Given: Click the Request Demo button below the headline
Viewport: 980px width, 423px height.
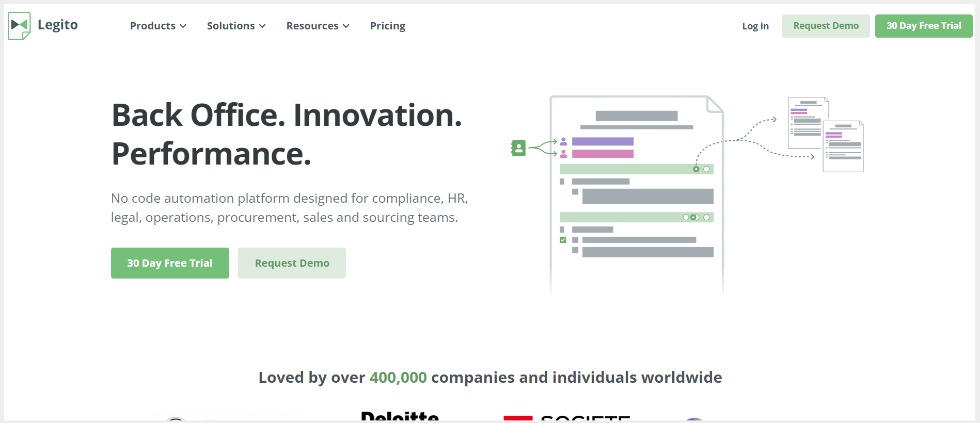Looking at the screenshot, I should 292,263.
